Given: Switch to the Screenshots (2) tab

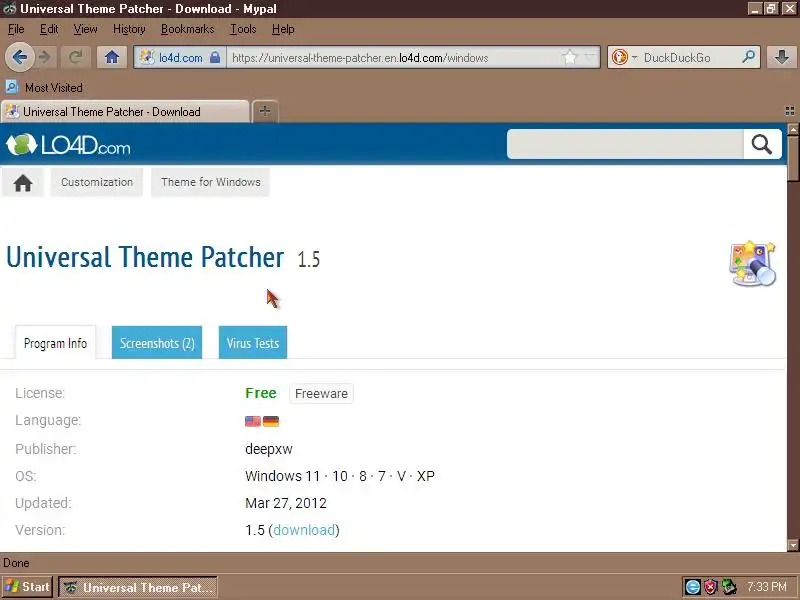Looking at the screenshot, I should (x=157, y=343).
